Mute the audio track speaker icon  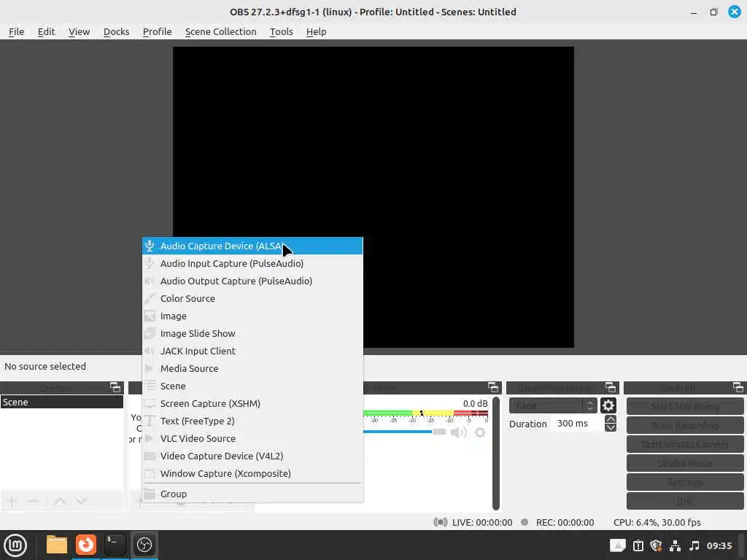click(458, 432)
